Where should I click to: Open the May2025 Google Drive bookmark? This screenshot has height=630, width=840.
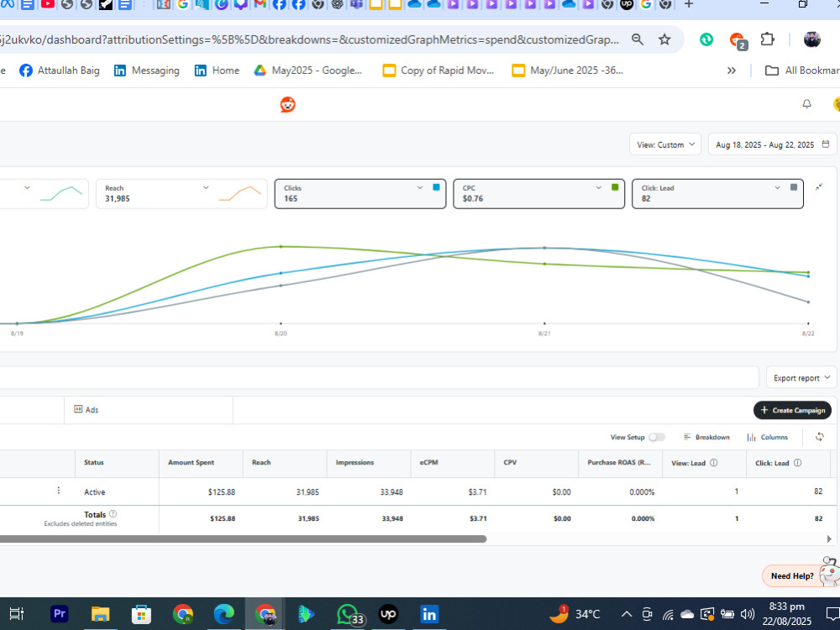tap(308, 71)
